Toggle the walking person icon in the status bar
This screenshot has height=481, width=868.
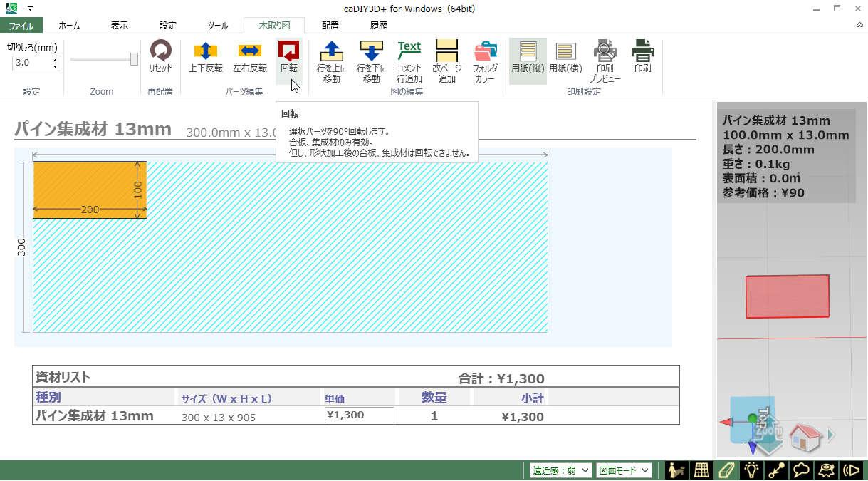pos(676,470)
